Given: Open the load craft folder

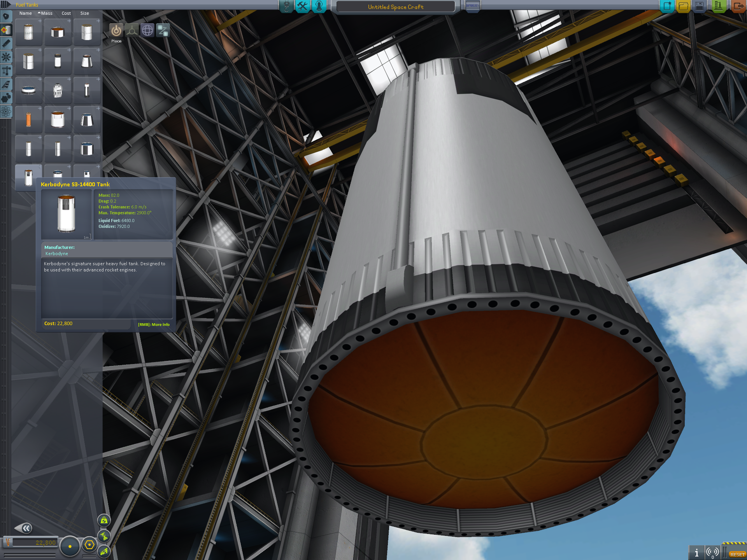Looking at the screenshot, I should click(684, 6).
